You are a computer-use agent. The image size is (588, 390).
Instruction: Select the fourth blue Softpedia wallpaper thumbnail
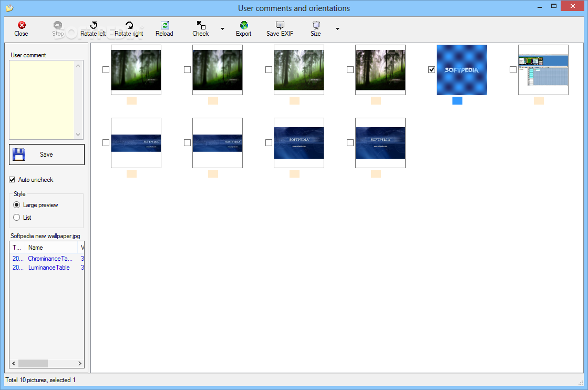380,143
